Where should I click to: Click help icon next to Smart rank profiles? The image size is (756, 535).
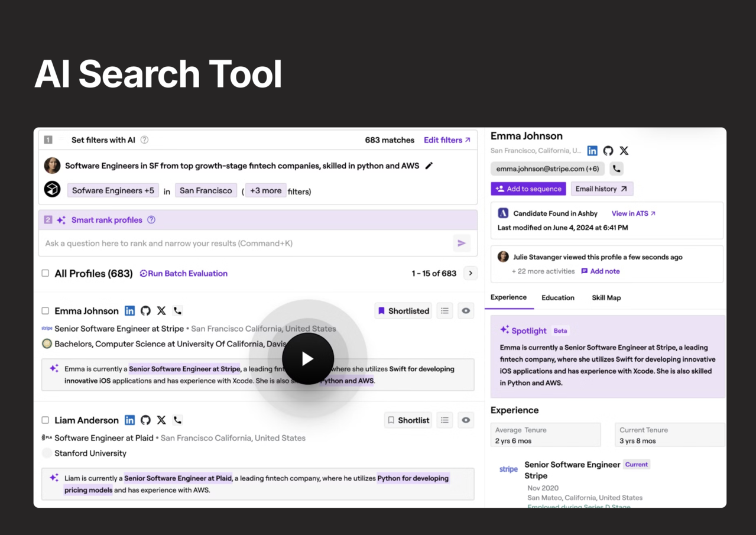[151, 220]
